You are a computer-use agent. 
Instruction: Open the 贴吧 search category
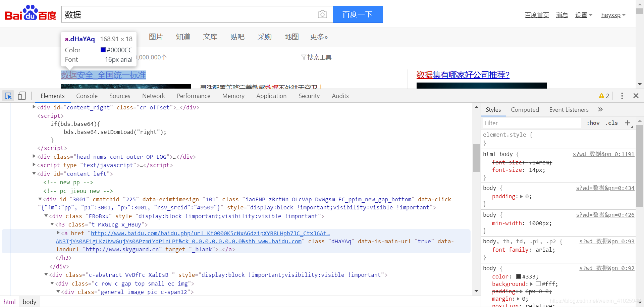[x=237, y=37]
